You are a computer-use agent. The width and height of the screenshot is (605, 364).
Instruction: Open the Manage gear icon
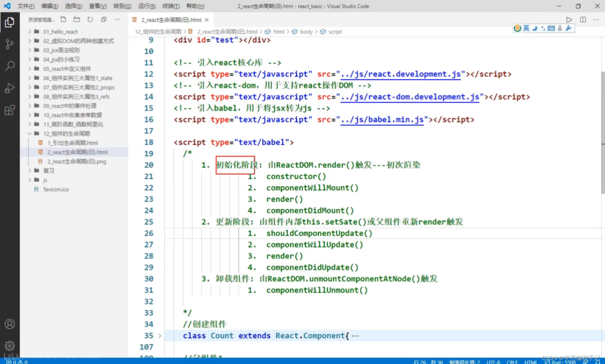click(x=9, y=346)
